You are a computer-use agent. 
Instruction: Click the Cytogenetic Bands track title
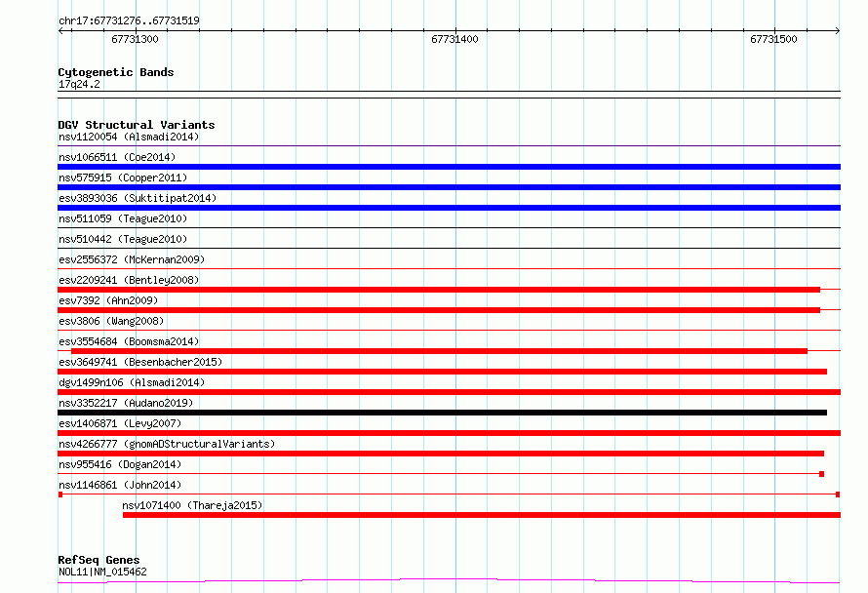click(116, 72)
